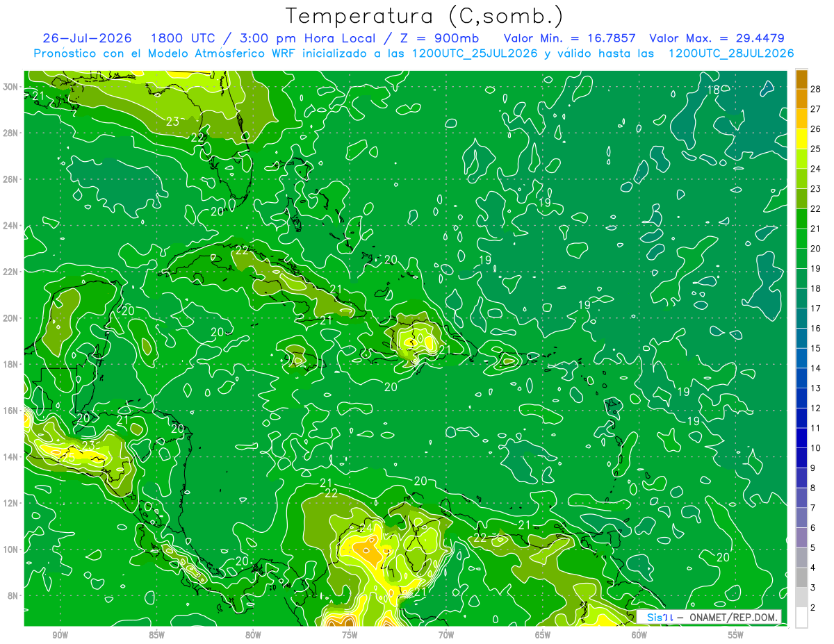Click the color bar label 28
834x644 pixels.
815,89
